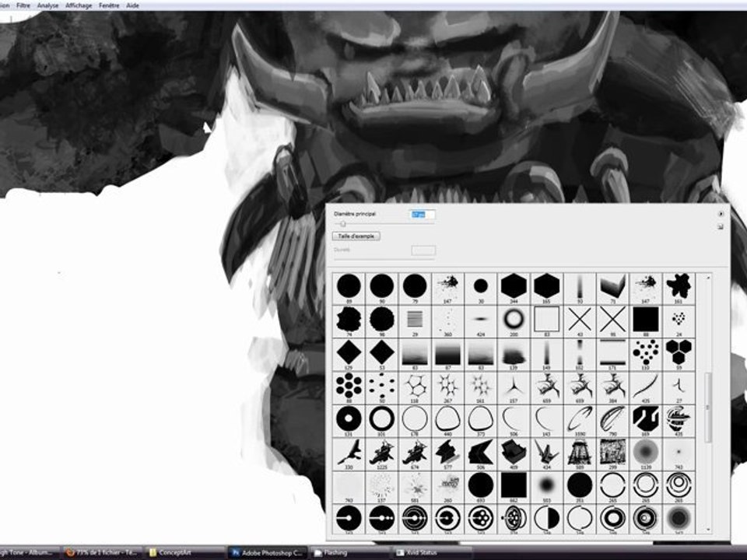747x560 pixels.
Task: Select the solid black square brush numbered 88
Action: point(646,321)
